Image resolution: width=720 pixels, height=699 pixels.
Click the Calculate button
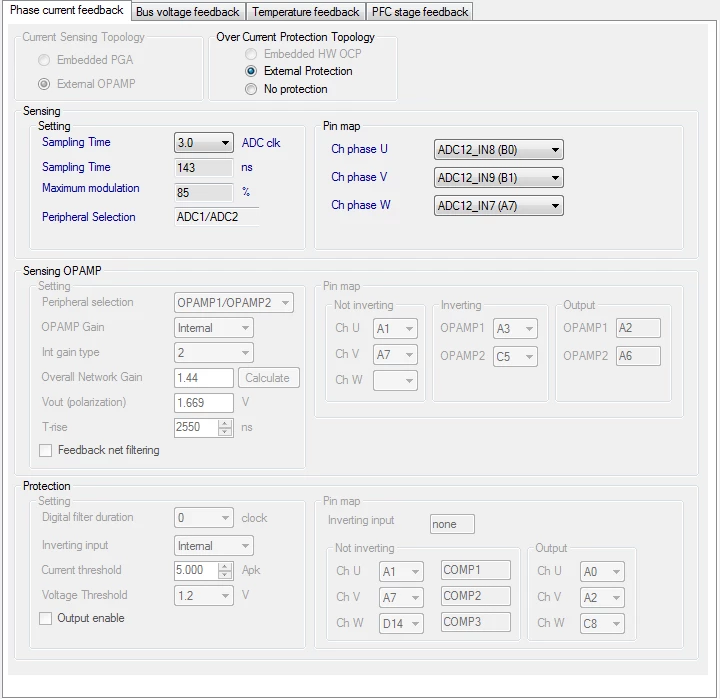click(x=269, y=378)
